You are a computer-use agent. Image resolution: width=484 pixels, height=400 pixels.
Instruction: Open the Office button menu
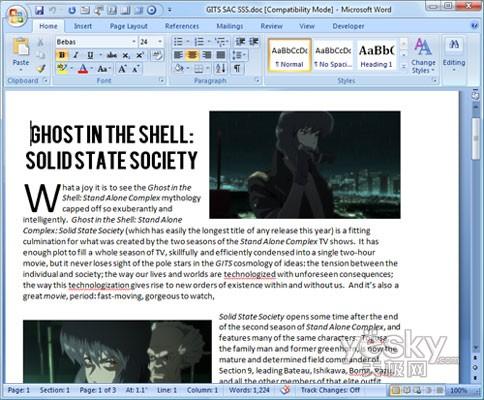16,16
